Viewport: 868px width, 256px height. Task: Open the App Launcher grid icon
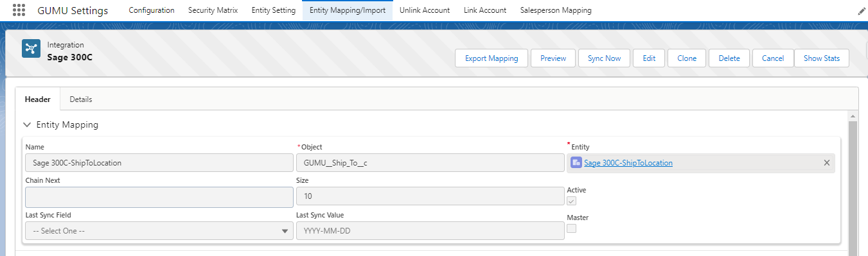[x=19, y=11]
